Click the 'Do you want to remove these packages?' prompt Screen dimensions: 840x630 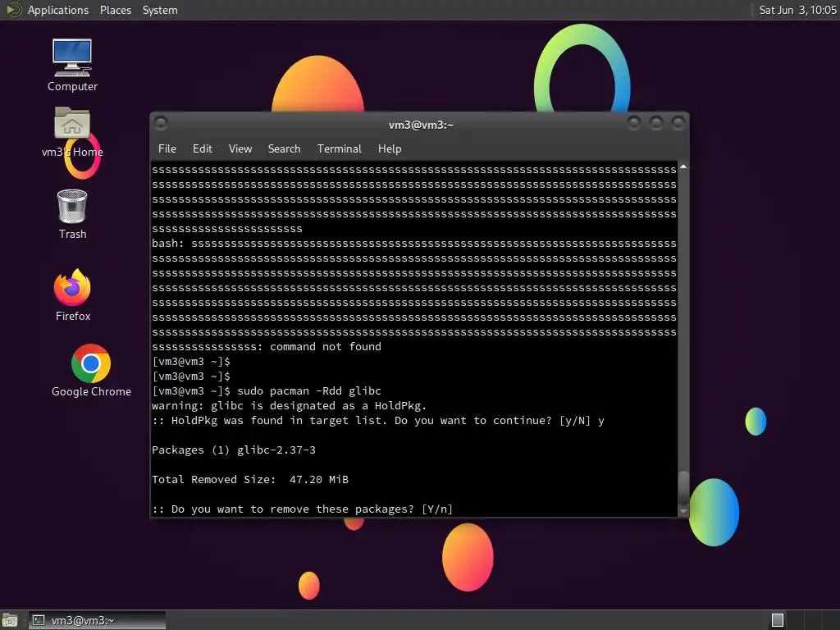click(302, 509)
